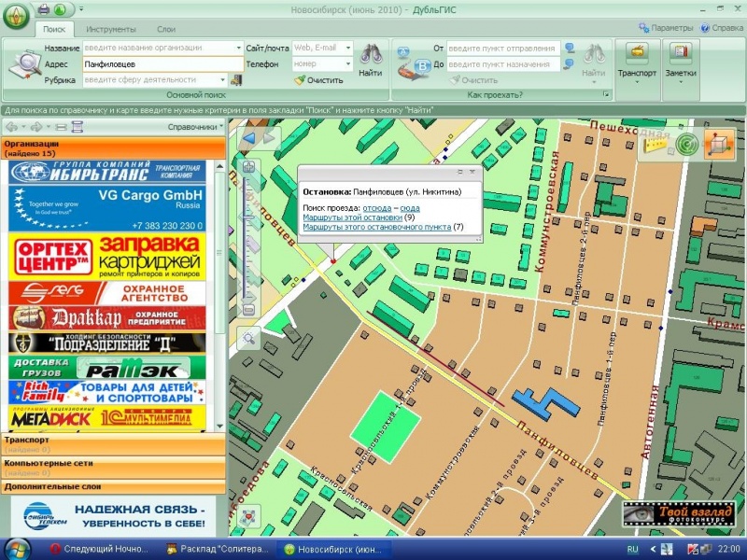Click the back arrow in directory panel
The width and height of the screenshot is (747, 560).
11,127
